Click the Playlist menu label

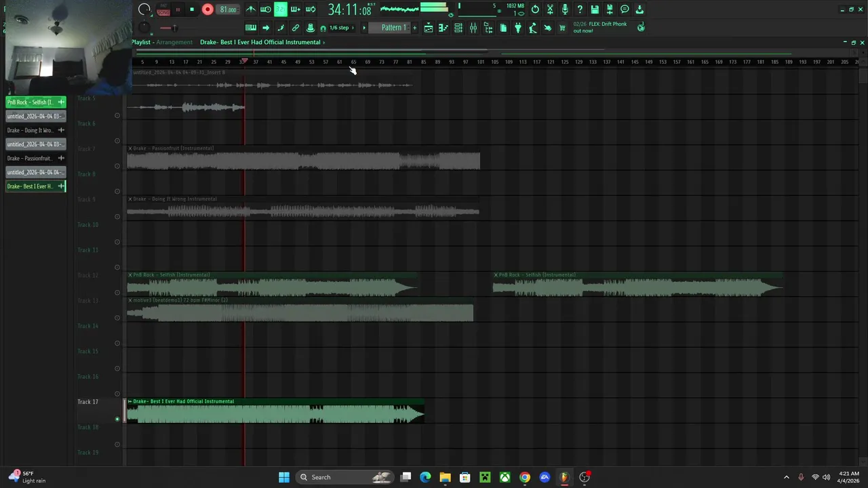[x=141, y=42]
